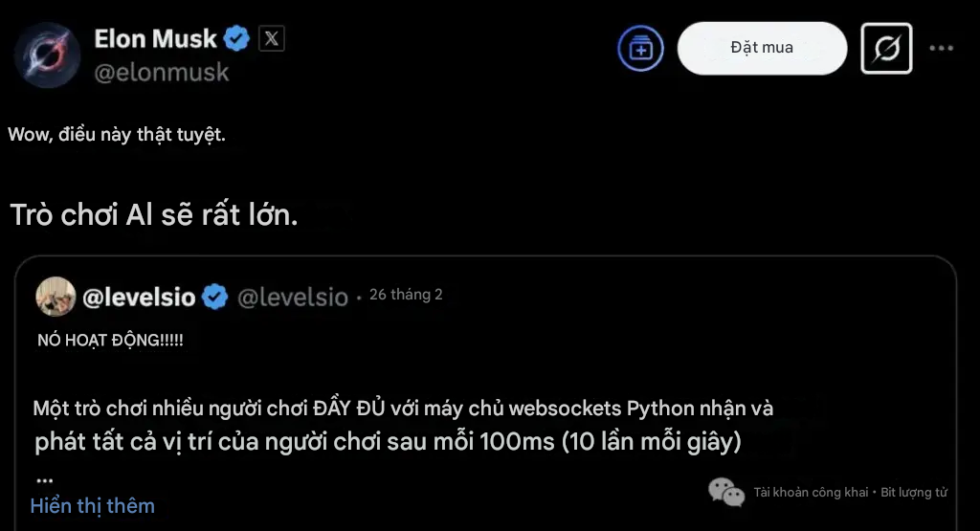The width and height of the screenshot is (980, 531).
Task: Click the Elon Musk display name
Action: point(155,38)
